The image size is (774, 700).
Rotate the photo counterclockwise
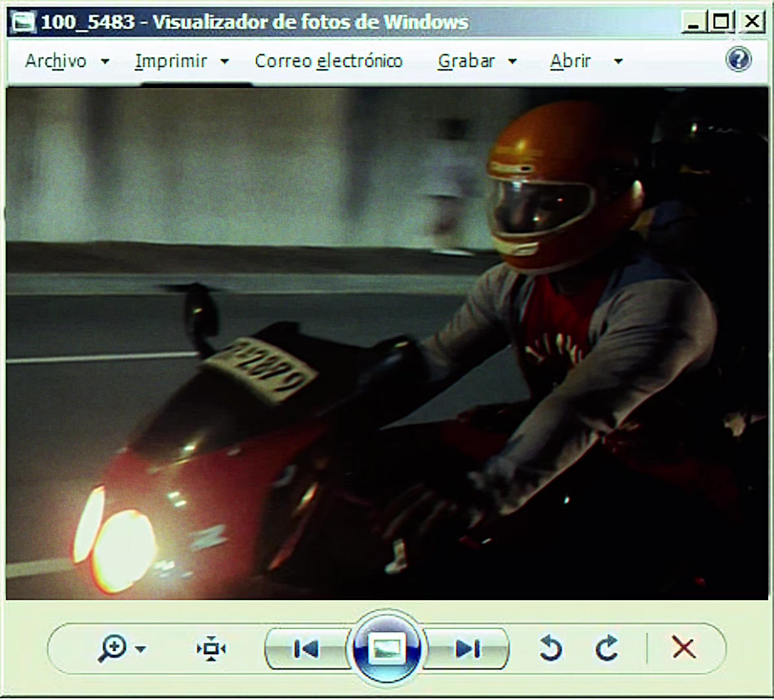(x=550, y=648)
